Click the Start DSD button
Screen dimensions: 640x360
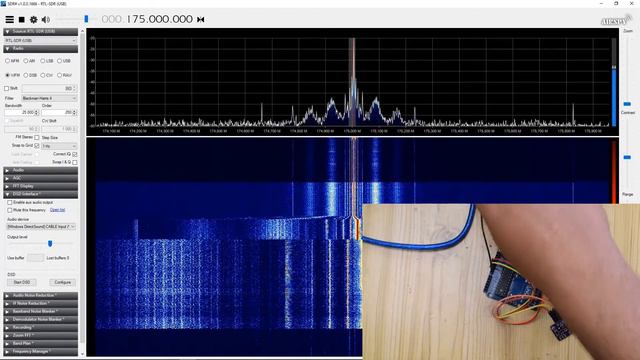(x=22, y=282)
